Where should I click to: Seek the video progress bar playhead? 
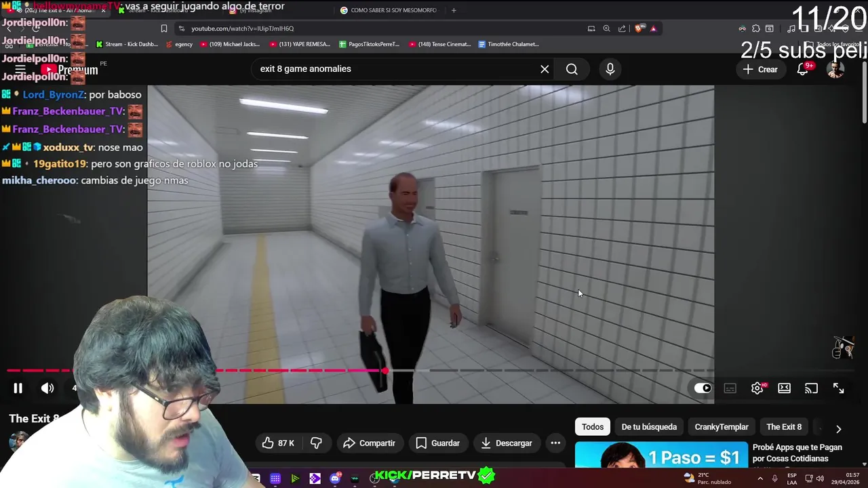click(384, 371)
